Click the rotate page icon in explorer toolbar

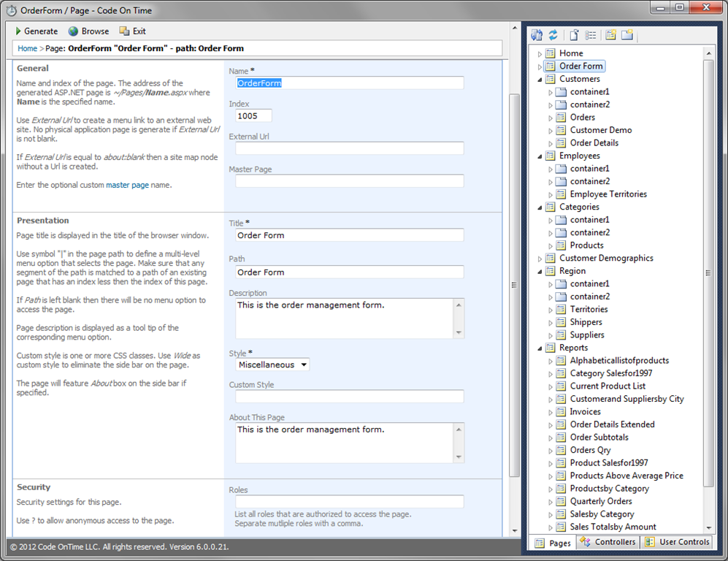tap(575, 35)
